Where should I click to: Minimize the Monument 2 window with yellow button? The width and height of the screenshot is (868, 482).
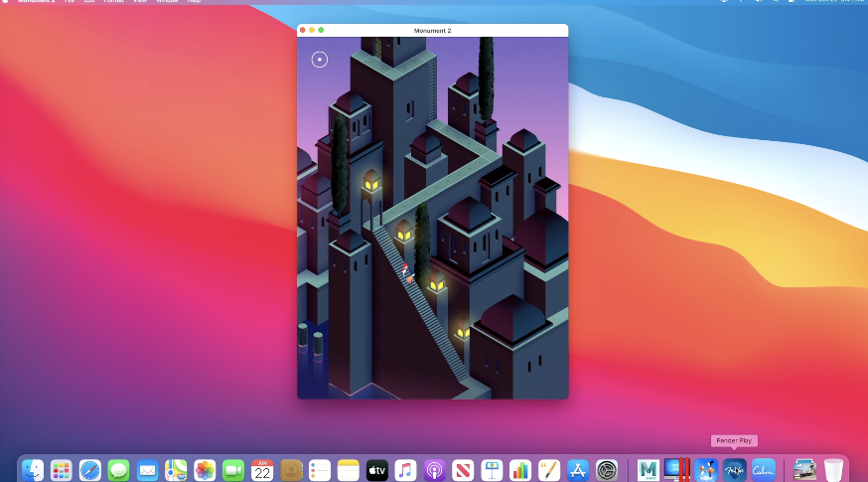pos(312,30)
